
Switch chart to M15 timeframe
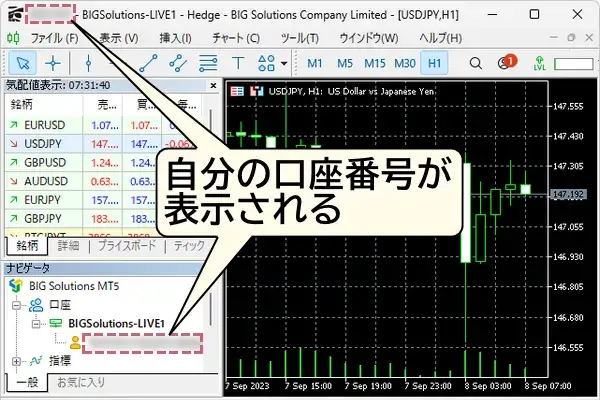coord(375,63)
